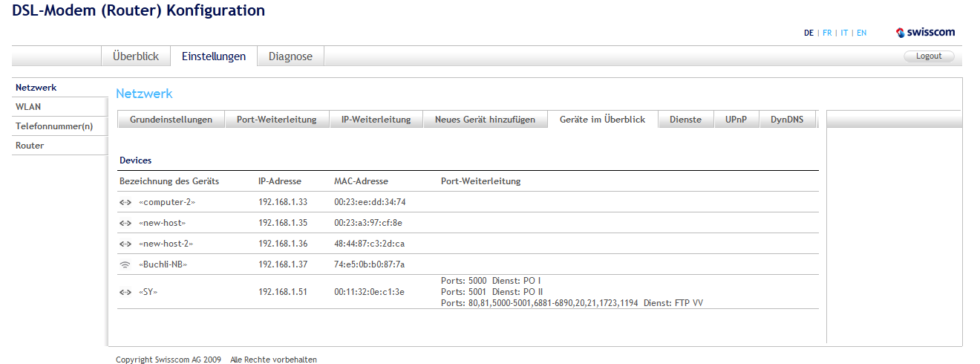Open the UPnP settings tab
Screen dimensions: 980x364
(736, 120)
